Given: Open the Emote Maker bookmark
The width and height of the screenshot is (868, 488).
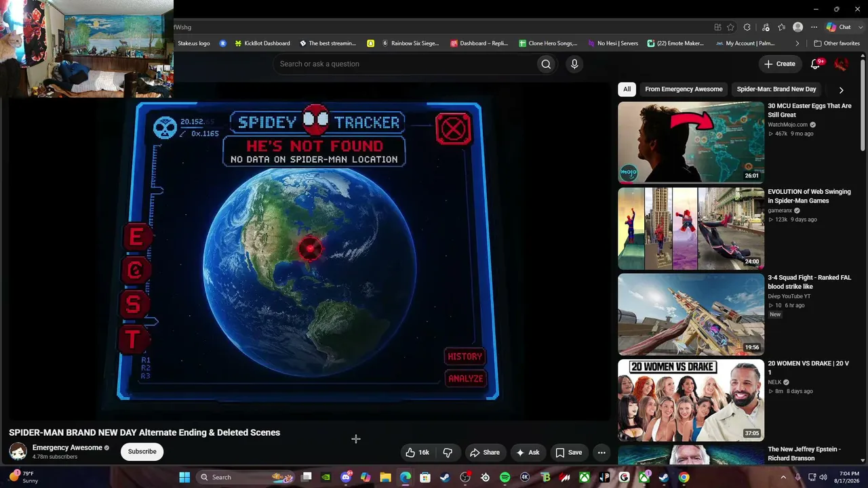Looking at the screenshot, I should coord(675,43).
